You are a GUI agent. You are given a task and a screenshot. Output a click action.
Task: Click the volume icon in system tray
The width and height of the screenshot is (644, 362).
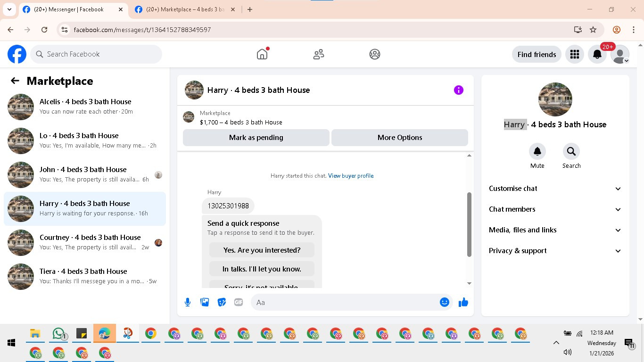tap(568, 352)
